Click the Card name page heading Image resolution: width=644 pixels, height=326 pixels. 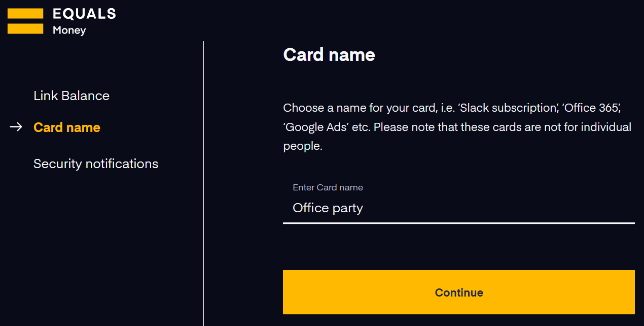[x=329, y=55]
